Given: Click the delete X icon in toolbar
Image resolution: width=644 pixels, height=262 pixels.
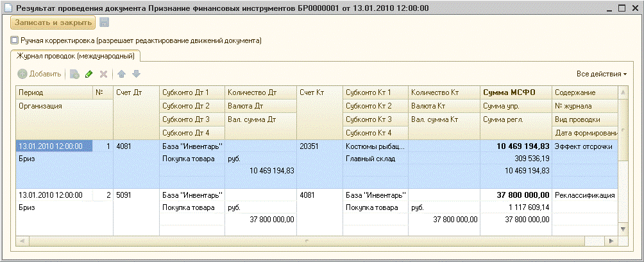Looking at the screenshot, I should coord(103,74).
